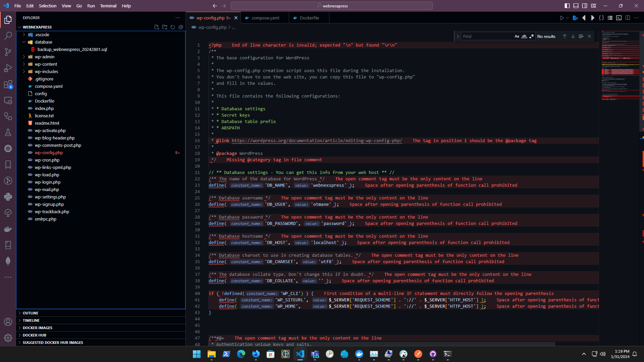Click the Split Editor Right icon
644x362 pixels.
(x=628, y=18)
